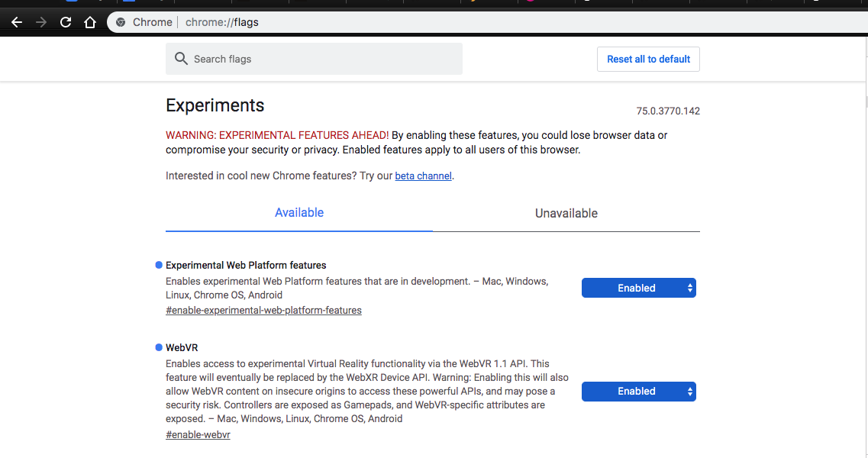Click the WebVR flag title
Image resolution: width=868 pixels, height=458 pixels.
[x=182, y=348]
